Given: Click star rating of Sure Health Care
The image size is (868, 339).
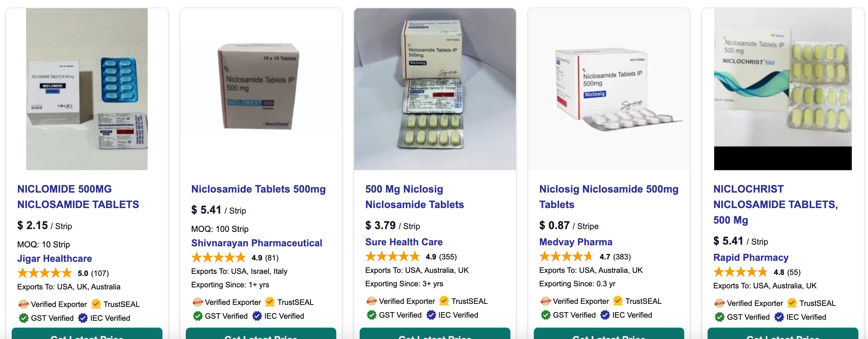Looking at the screenshot, I should point(392,257).
